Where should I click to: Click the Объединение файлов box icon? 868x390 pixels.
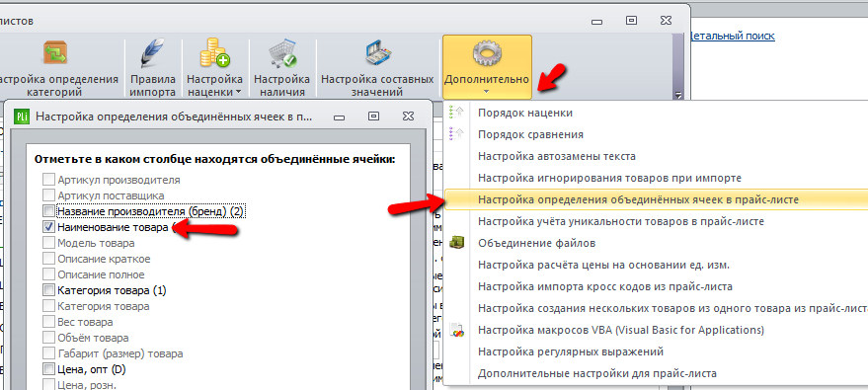point(456,243)
